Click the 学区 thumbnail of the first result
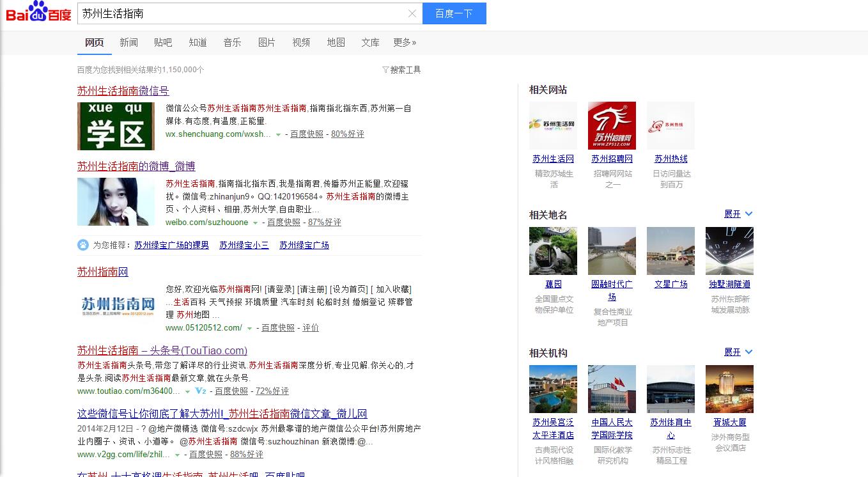The height and width of the screenshot is (477, 868). (116, 126)
